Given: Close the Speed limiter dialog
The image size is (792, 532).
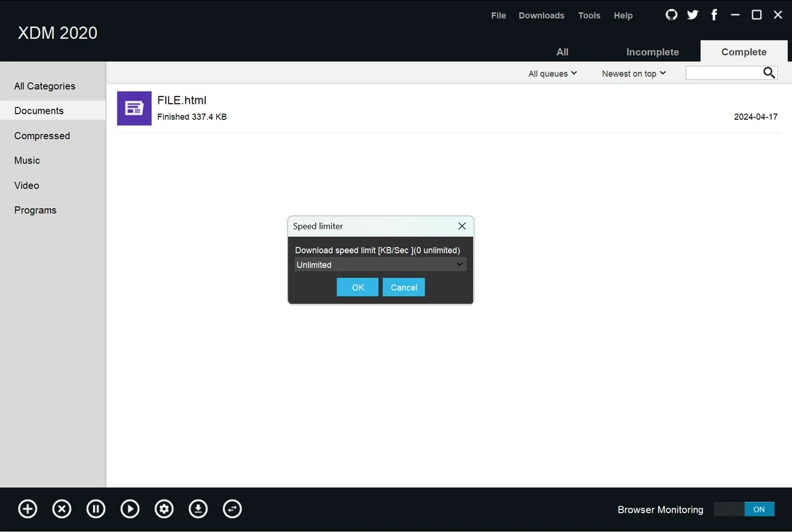Looking at the screenshot, I should pyautogui.click(x=462, y=226).
